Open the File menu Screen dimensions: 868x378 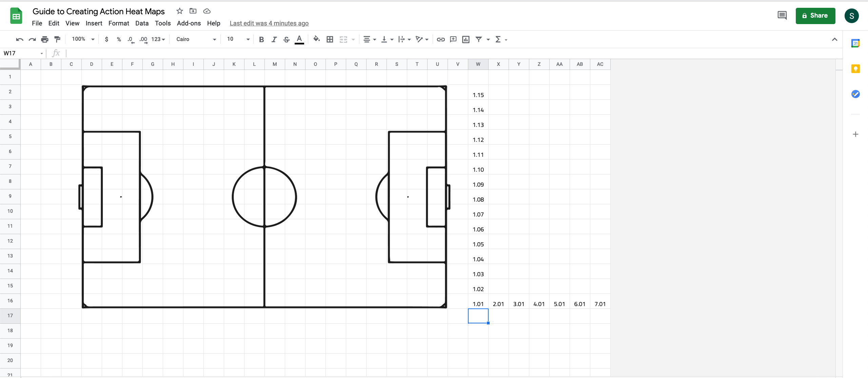pos(37,23)
